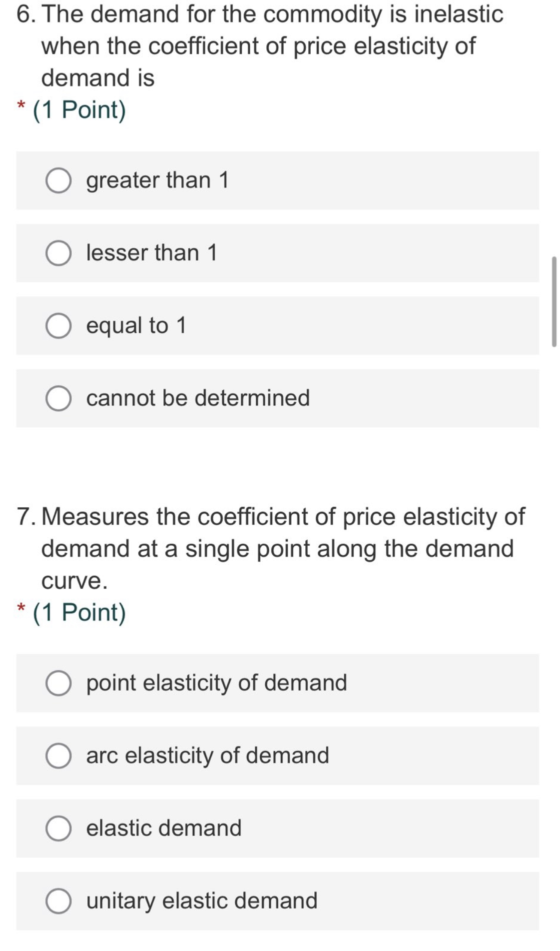Select the "greater than 1" radio button
This screenshot has width=560, height=951.
[58, 181]
